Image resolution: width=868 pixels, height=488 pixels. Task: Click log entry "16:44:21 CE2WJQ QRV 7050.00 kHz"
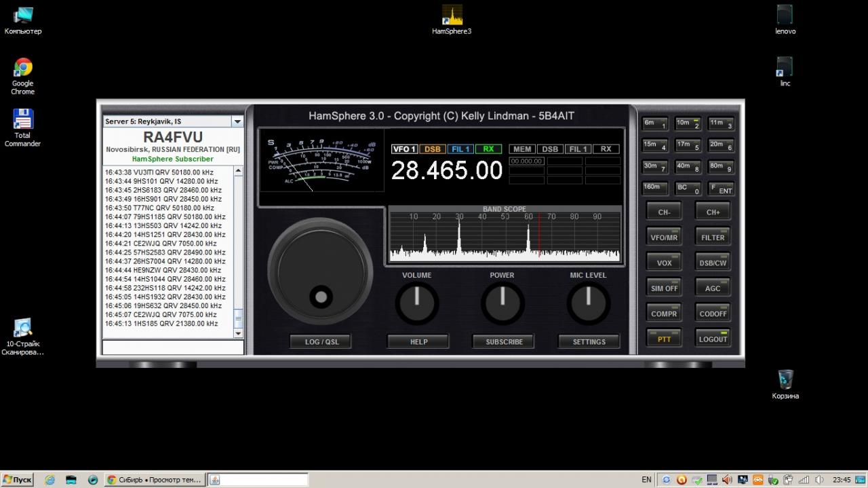(x=161, y=244)
